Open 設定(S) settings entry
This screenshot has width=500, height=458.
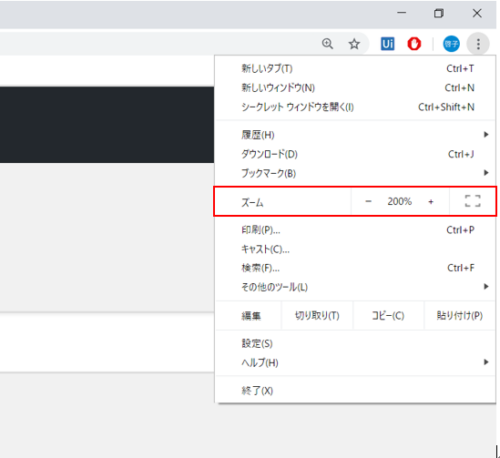tap(356, 343)
